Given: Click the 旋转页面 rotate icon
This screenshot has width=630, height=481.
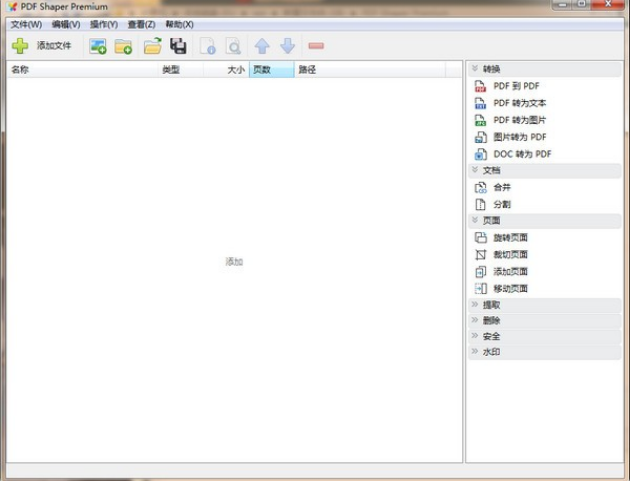Looking at the screenshot, I should click(x=481, y=237).
